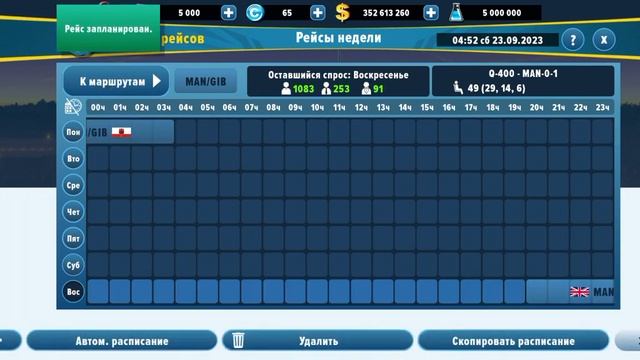Click Удалить button
This screenshot has height=360, width=640.
click(318, 340)
